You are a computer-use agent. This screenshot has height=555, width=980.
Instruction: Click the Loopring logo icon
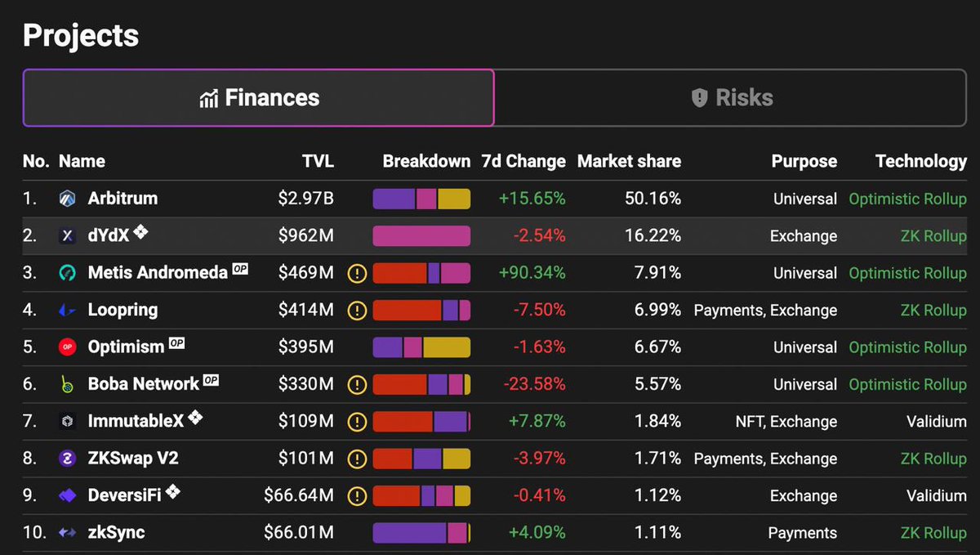[x=68, y=311]
